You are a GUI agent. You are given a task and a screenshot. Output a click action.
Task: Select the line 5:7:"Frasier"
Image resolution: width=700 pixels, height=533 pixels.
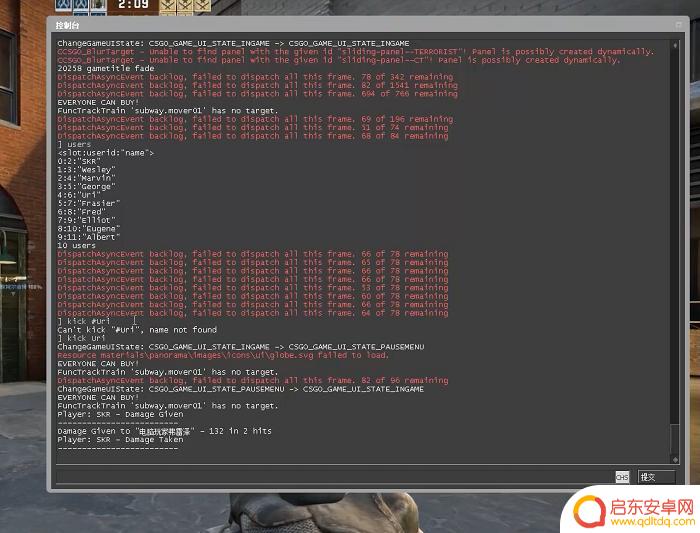pos(89,203)
